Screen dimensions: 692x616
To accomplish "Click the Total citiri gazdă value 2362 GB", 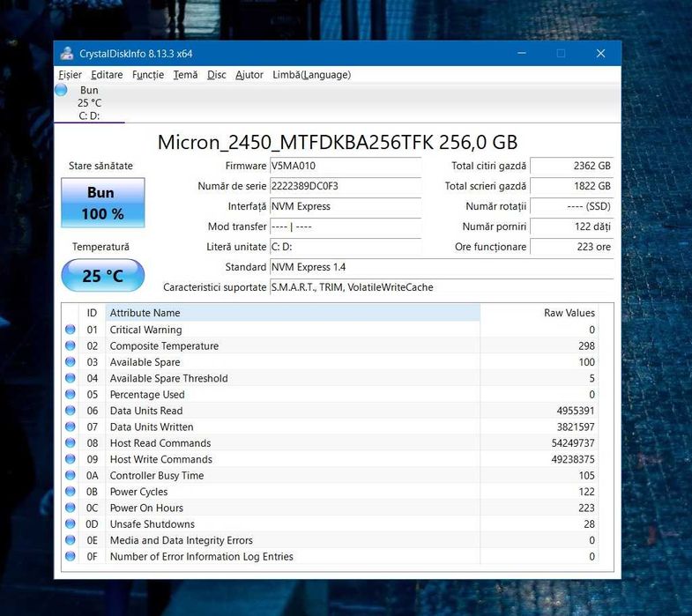I will [571, 166].
